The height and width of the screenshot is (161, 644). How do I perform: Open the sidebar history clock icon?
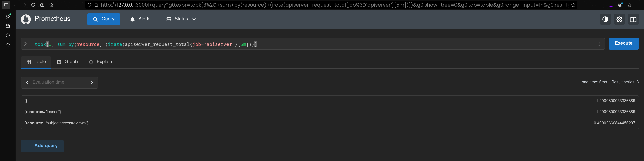click(x=8, y=35)
